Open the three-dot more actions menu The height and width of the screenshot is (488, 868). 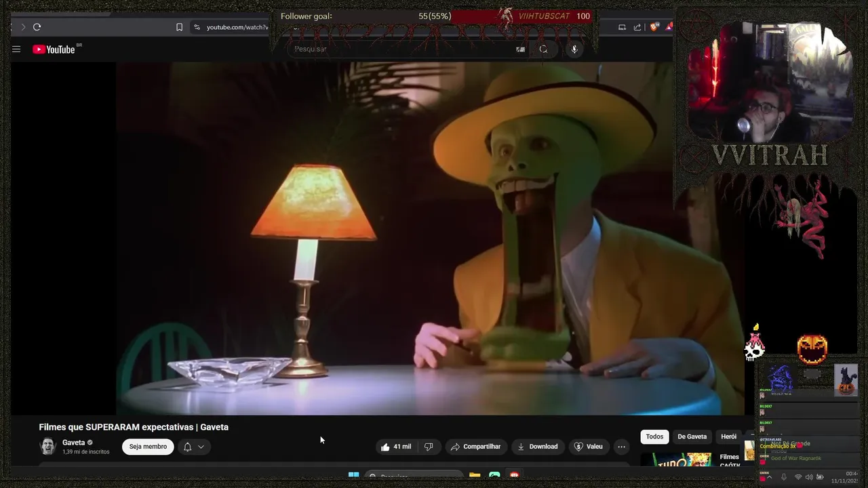click(621, 447)
